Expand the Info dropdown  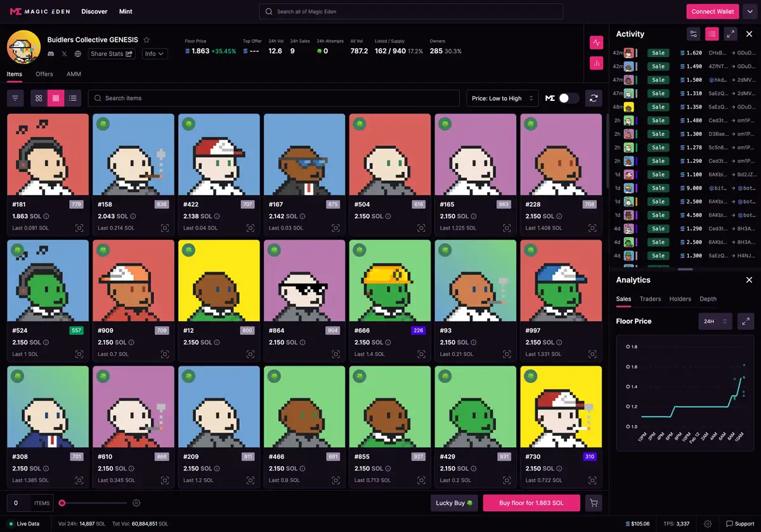coord(155,54)
